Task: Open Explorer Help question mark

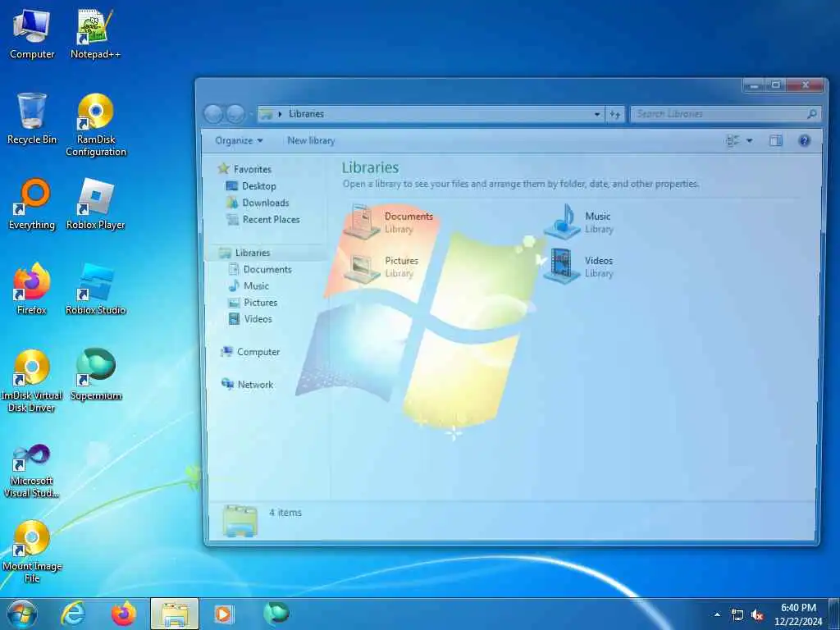Action: click(804, 141)
